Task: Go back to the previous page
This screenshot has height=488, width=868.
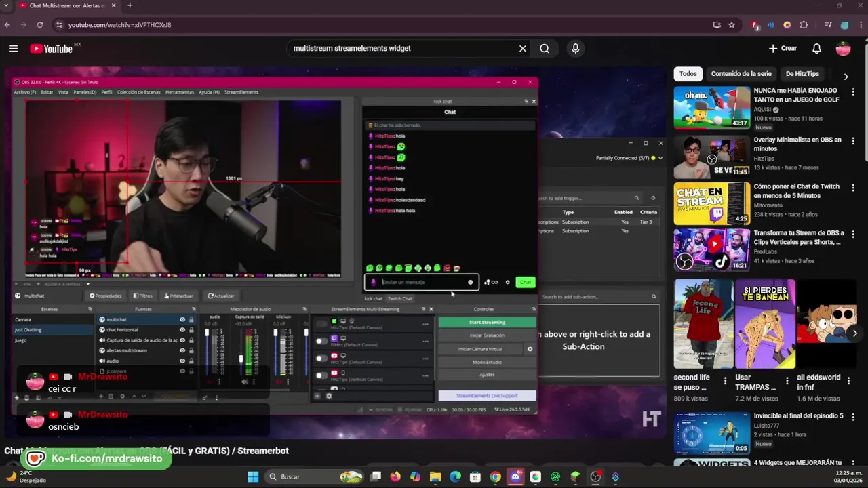Action: click(7, 25)
